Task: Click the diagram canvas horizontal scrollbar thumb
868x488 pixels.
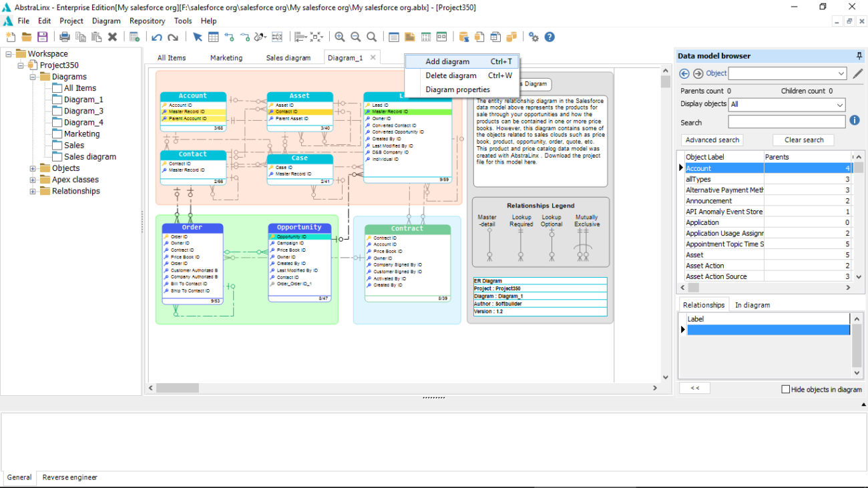Action: click(x=178, y=388)
